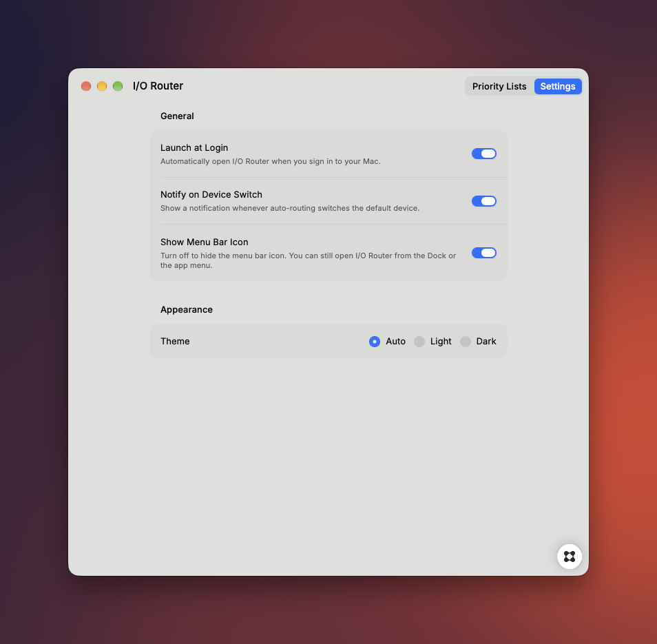657x644 pixels.
Task: Click 'Turn off to hide the menu bar icon' text
Action: pos(308,260)
